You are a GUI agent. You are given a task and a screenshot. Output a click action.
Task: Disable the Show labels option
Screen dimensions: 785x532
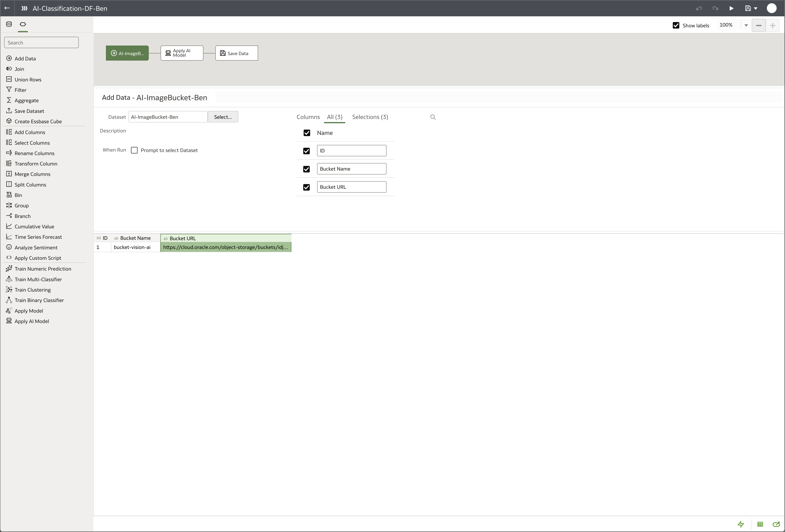point(676,25)
